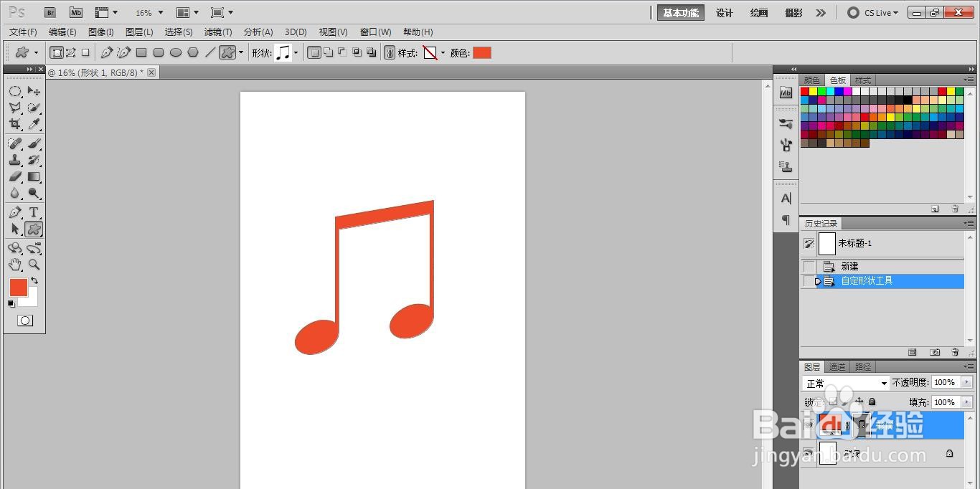Select the Eraser tool

pyautogui.click(x=15, y=176)
